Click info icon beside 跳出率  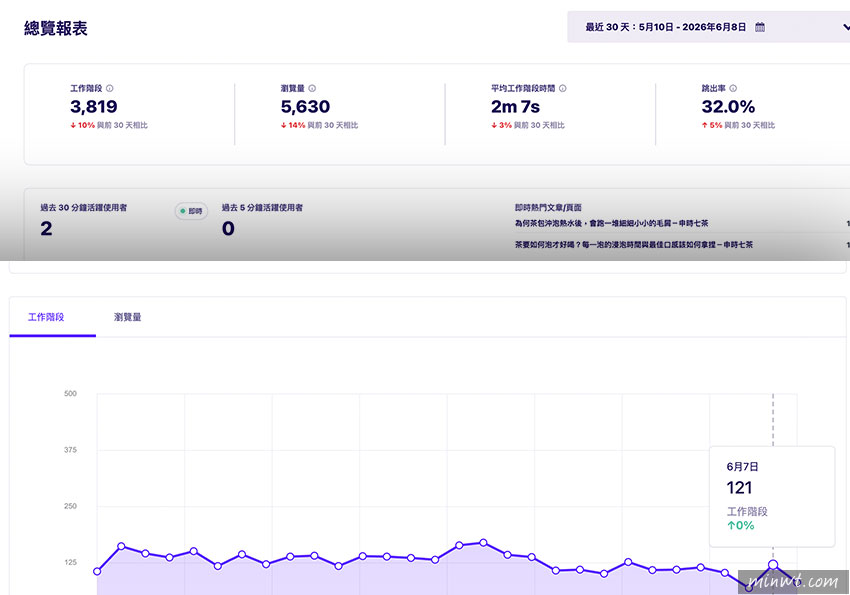pos(733,88)
